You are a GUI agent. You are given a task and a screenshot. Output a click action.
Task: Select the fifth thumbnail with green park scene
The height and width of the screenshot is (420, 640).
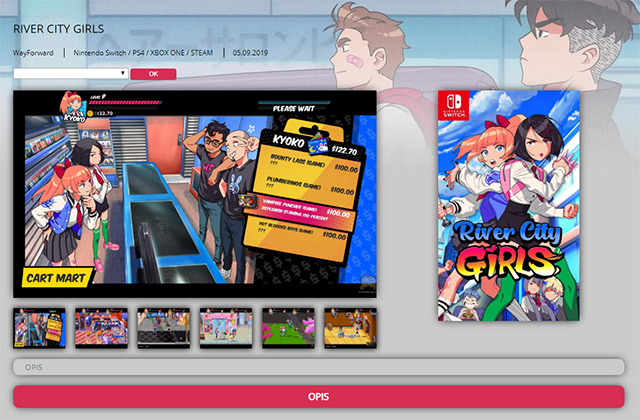tap(288, 328)
